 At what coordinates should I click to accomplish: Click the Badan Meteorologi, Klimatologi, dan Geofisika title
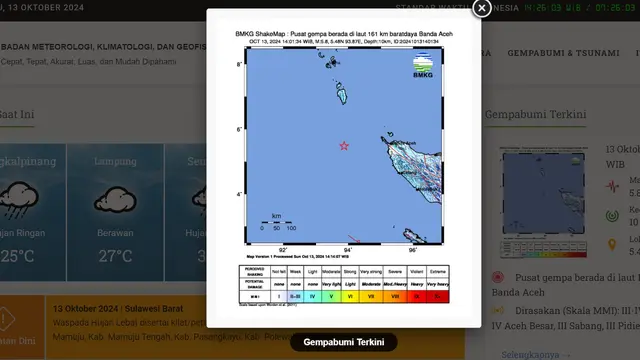(103, 47)
